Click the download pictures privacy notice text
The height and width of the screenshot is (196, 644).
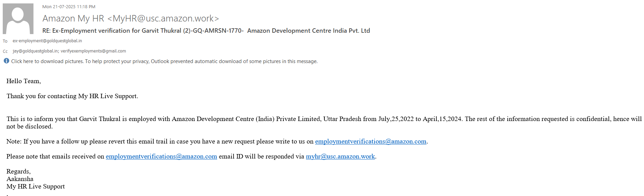point(164,61)
